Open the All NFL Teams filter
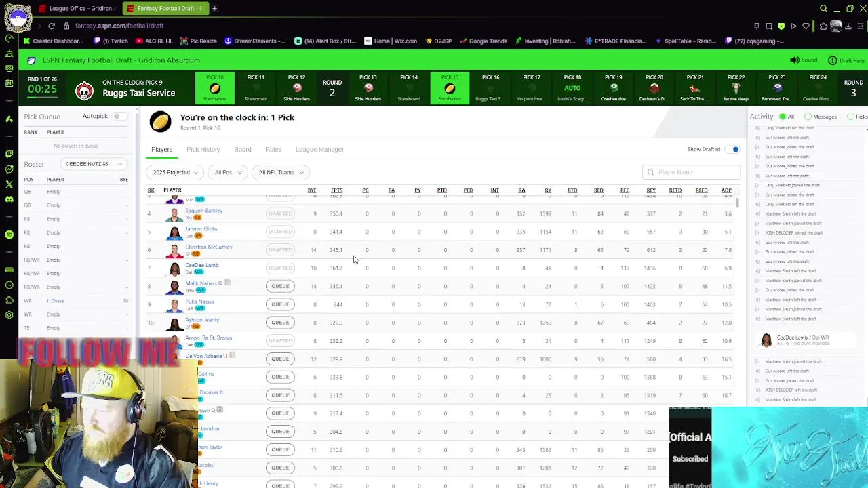This screenshot has height=488, width=868. click(280, 172)
